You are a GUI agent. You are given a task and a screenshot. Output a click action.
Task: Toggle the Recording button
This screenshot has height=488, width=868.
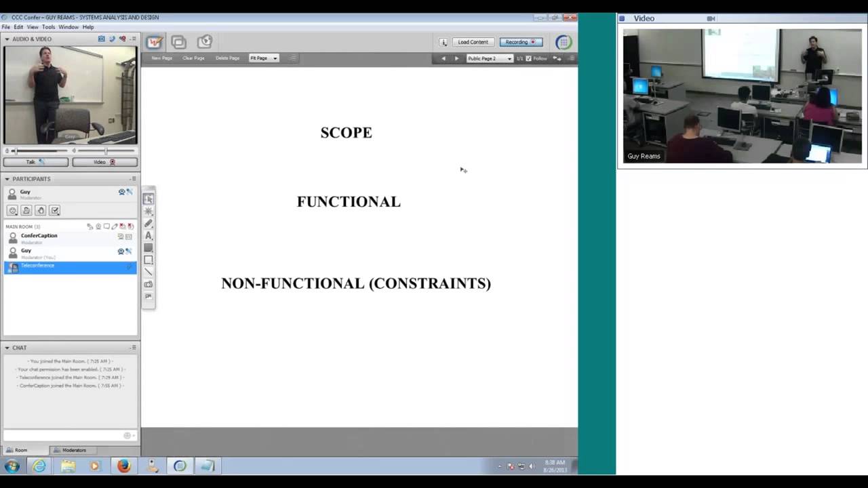click(521, 42)
